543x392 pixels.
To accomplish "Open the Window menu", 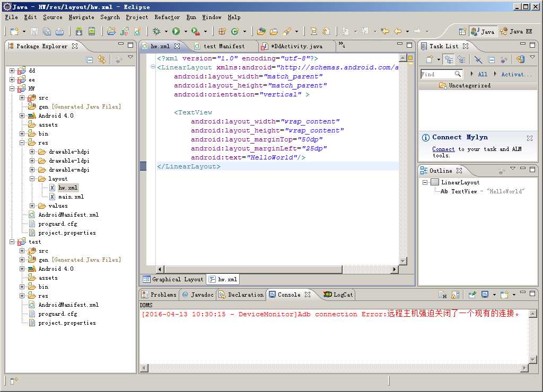I will (x=212, y=17).
